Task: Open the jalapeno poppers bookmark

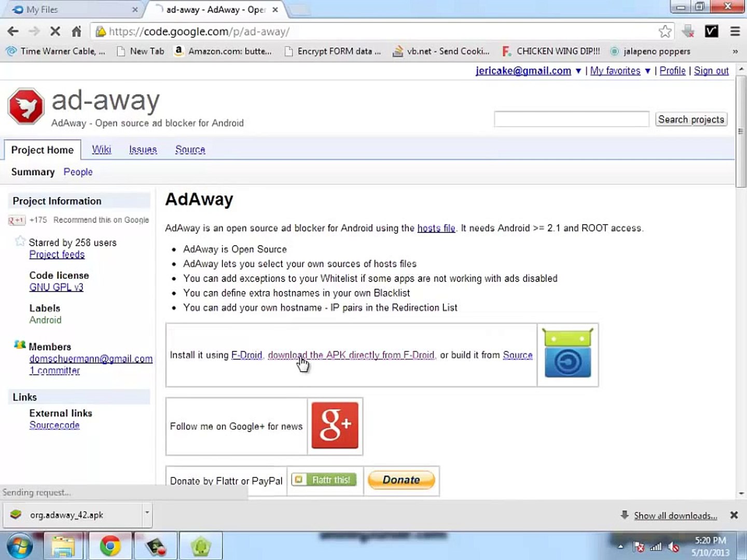Action: (x=651, y=51)
